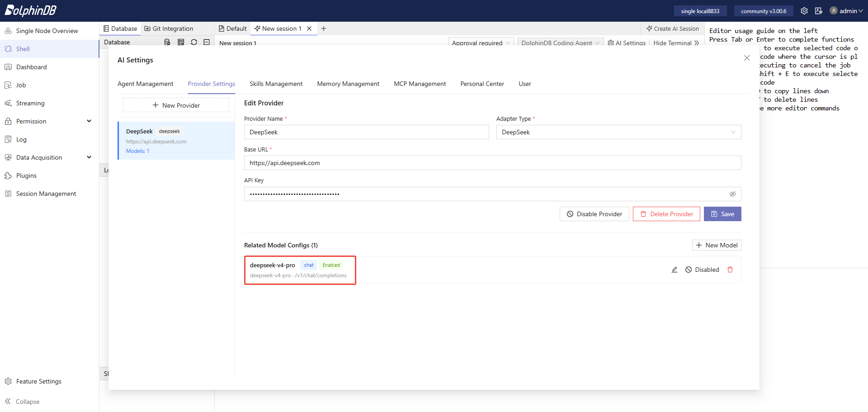Open Single Node Overview icon in sidebar
The image size is (868, 412).
[8, 31]
